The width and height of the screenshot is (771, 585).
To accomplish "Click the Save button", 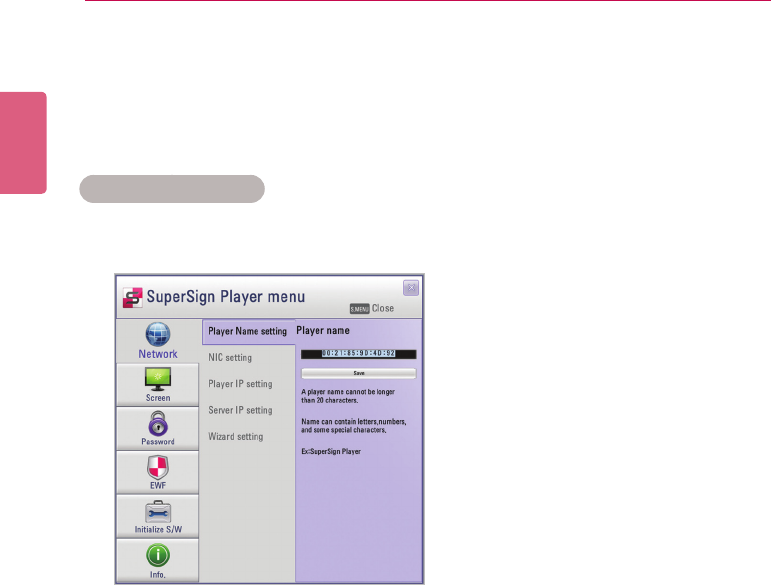I will [x=358, y=373].
